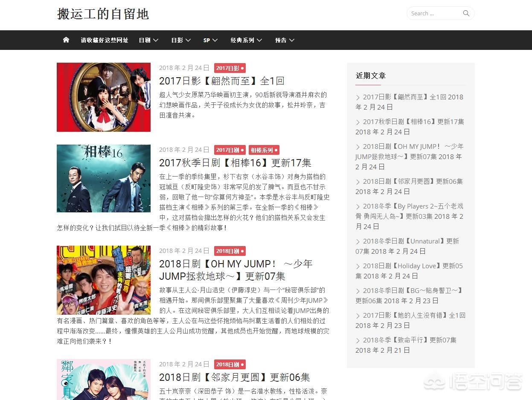Open title 2018日剧【邻家月更圆】更新06集
Screen dimensions: 532x400
(x=235, y=377)
